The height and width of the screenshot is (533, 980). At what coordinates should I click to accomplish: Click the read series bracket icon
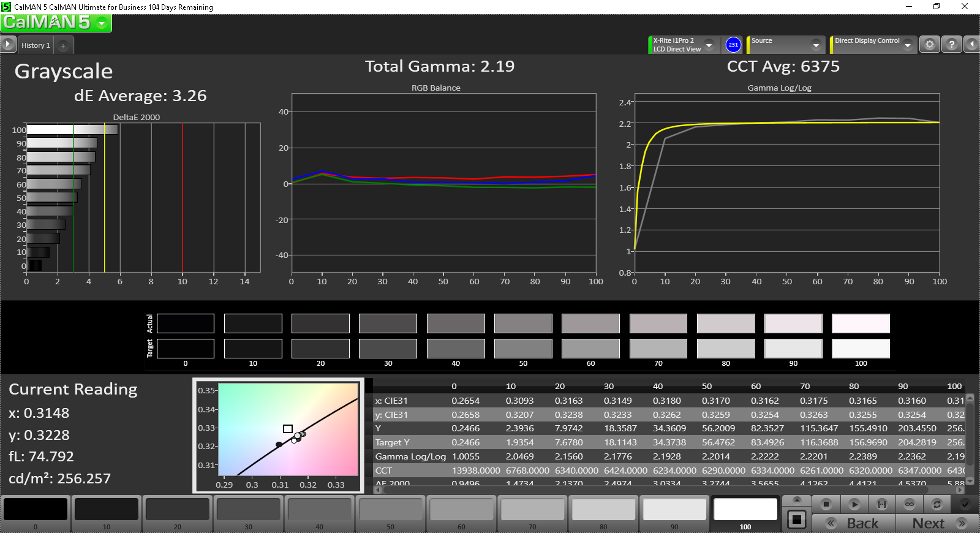tap(882, 504)
